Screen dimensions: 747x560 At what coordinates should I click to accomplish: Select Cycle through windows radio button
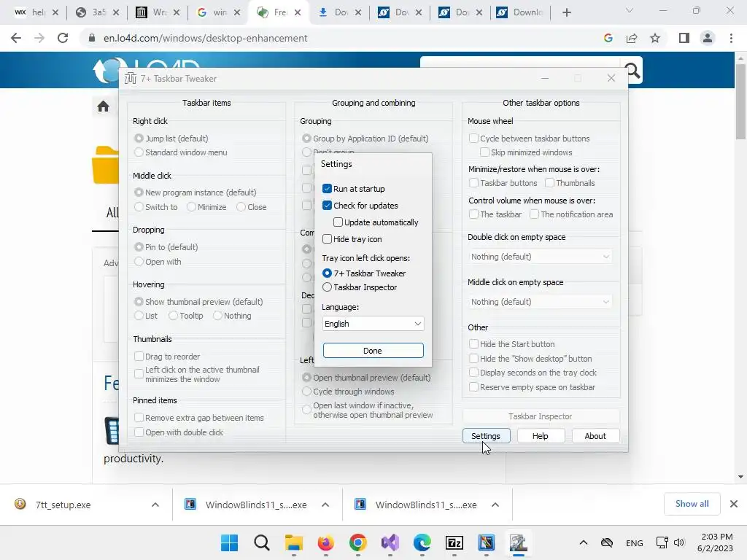pyautogui.click(x=306, y=392)
